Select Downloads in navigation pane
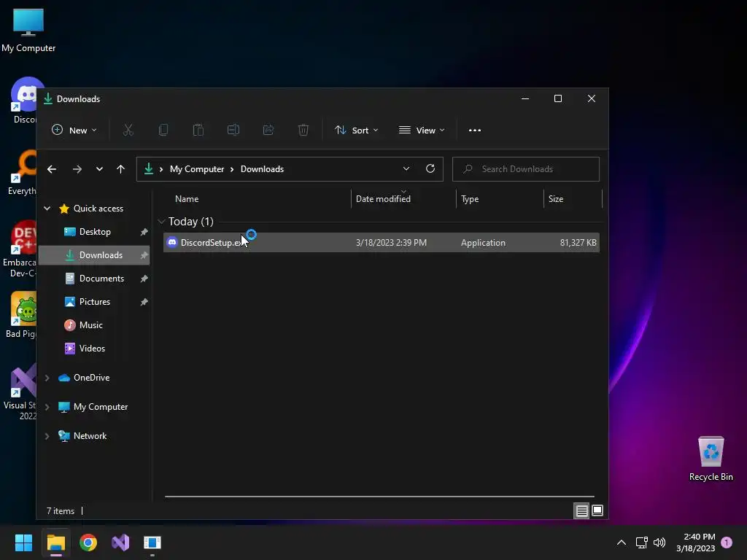 [x=94, y=254]
